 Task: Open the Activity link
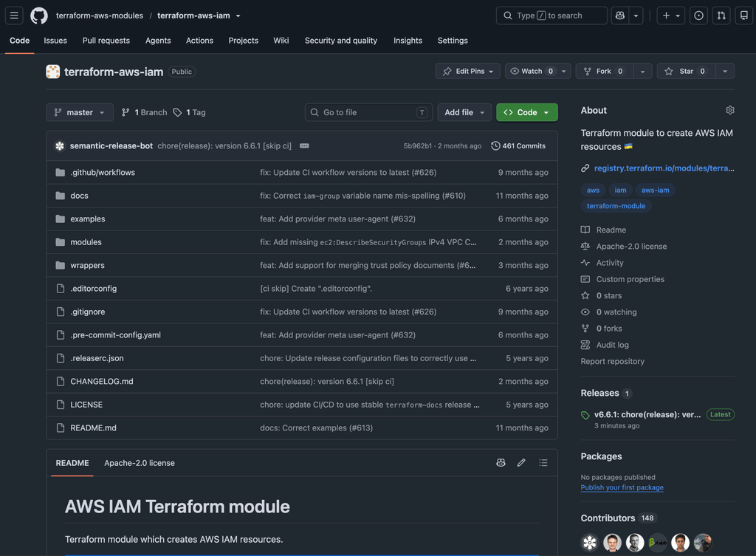pos(609,263)
